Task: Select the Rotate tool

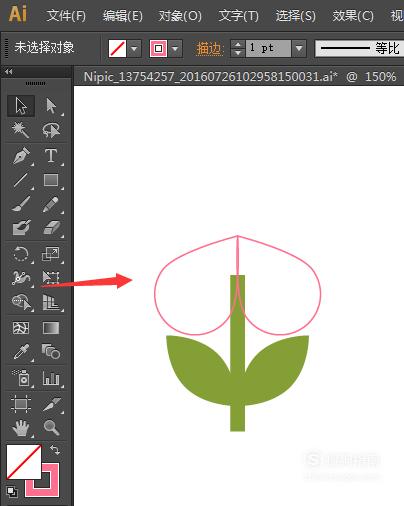Action: (21, 254)
